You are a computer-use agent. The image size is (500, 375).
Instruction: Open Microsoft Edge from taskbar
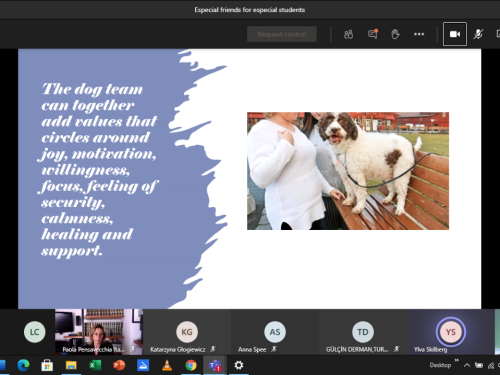pyautogui.click(x=23, y=365)
